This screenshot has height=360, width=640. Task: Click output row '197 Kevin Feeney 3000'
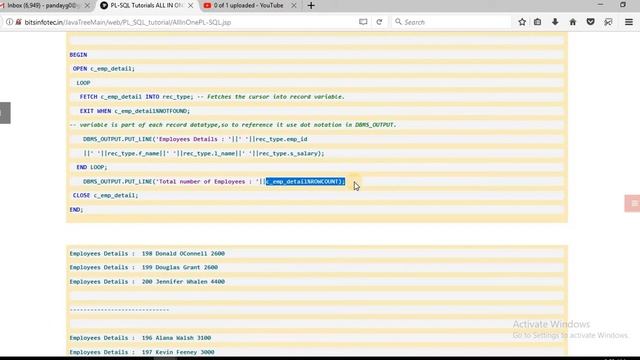(x=142, y=352)
